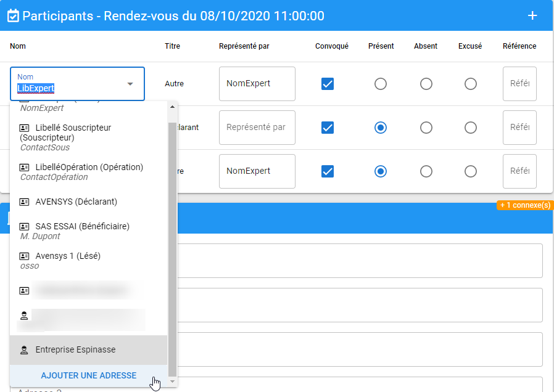
Task: Click Représenté par field in second row
Action: [x=257, y=128]
